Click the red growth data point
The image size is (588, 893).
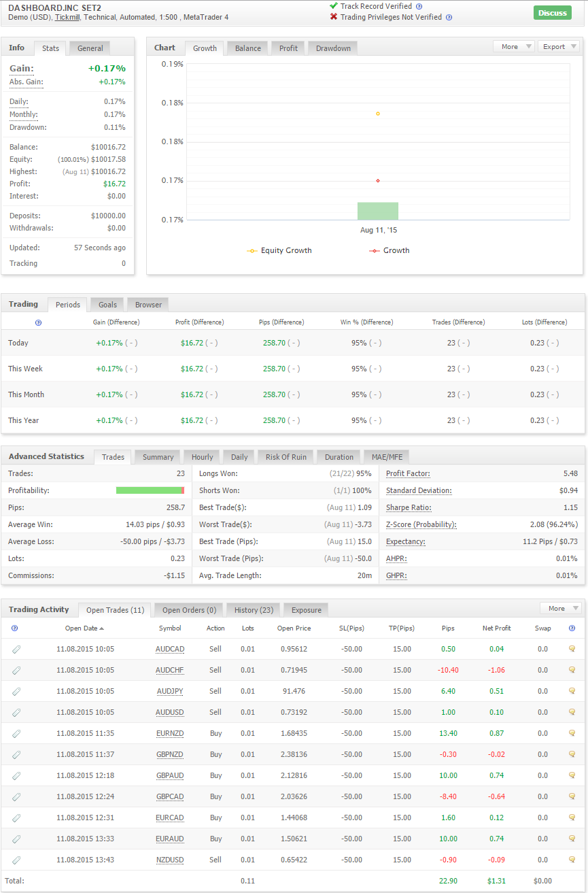378,180
